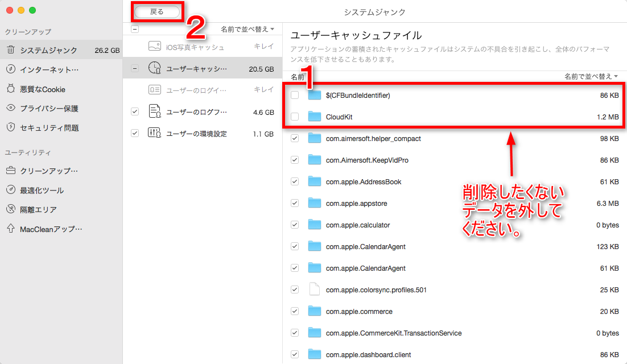This screenshot has height=364, width=627.
Task: Click the iOS写真キャッシュ picture icon
Action: pyautogui.click(x=154, y=46)
